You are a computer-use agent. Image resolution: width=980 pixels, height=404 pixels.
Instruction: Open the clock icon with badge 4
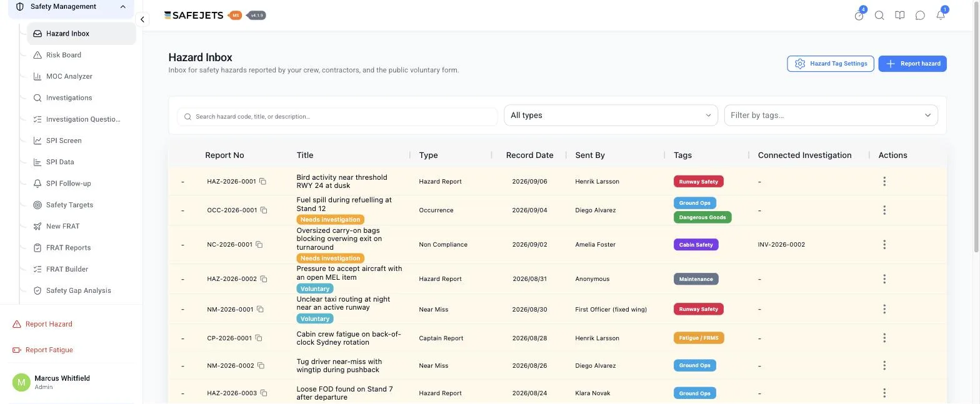point(859,16)
